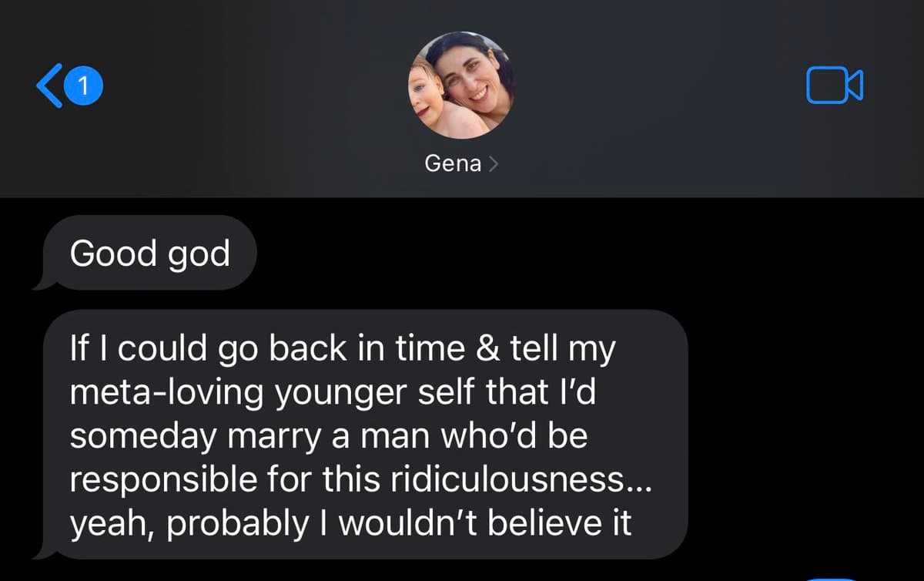Select the "Good god" message bubble
924x581 pixels.
pyautogui.click(x=150, y=253)
